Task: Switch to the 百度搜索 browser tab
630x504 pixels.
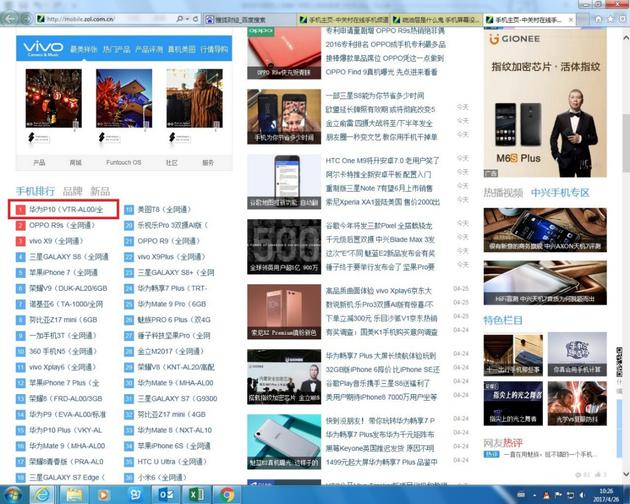Action: (250, 20)
